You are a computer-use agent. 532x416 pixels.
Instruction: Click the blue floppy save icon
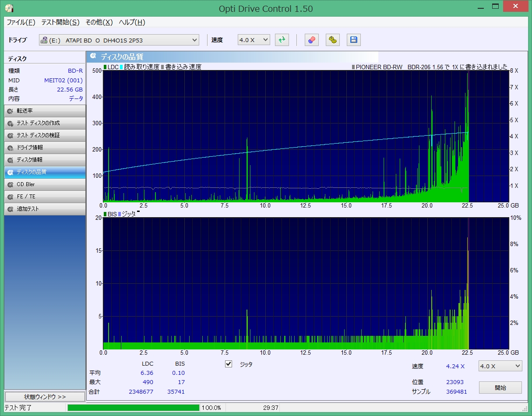click(354, 40)
